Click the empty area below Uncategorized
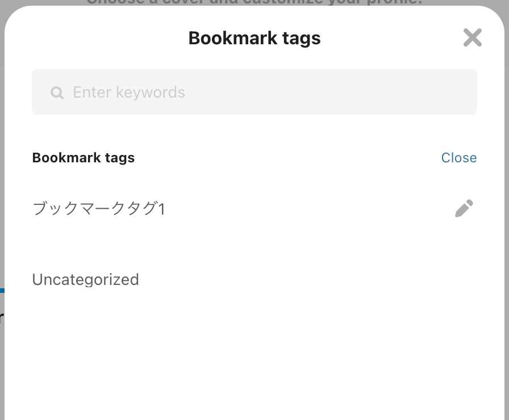 [254, 352]
